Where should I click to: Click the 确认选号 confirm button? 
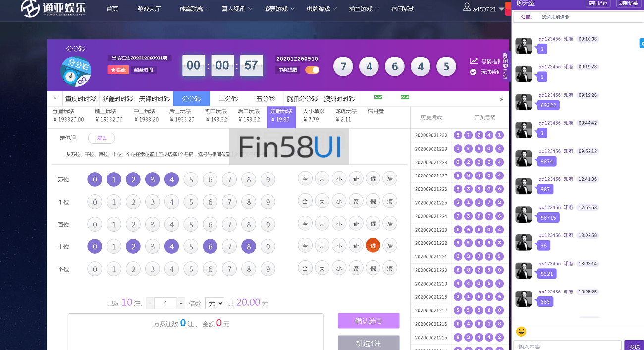[x=369, y=321]
